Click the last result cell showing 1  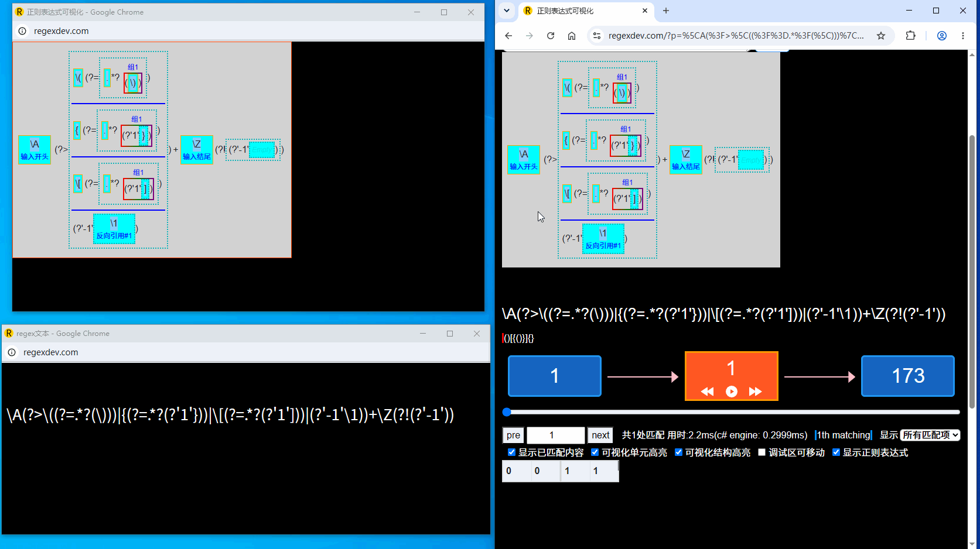pos(604,471)
